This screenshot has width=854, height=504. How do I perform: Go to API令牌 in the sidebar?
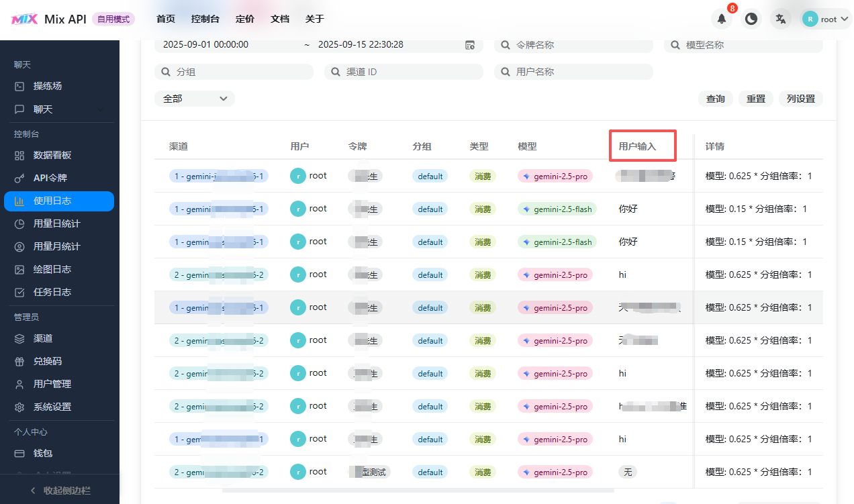[50, 178]
